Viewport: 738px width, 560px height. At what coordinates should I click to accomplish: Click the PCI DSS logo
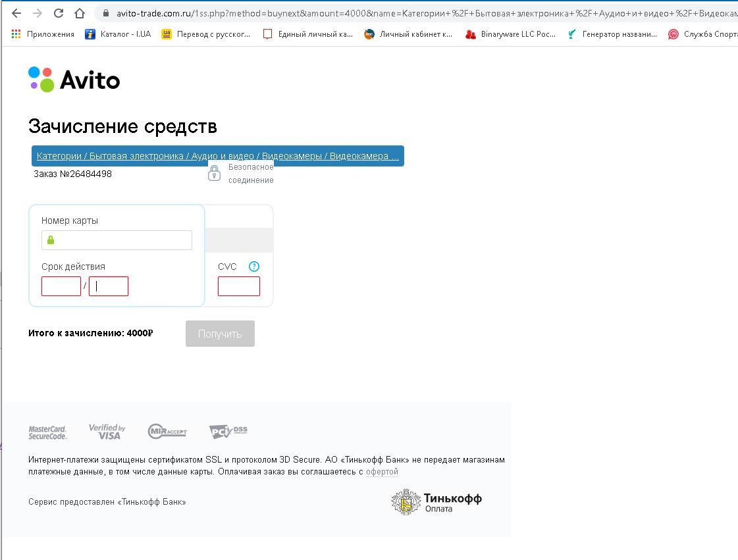[228, 431]
